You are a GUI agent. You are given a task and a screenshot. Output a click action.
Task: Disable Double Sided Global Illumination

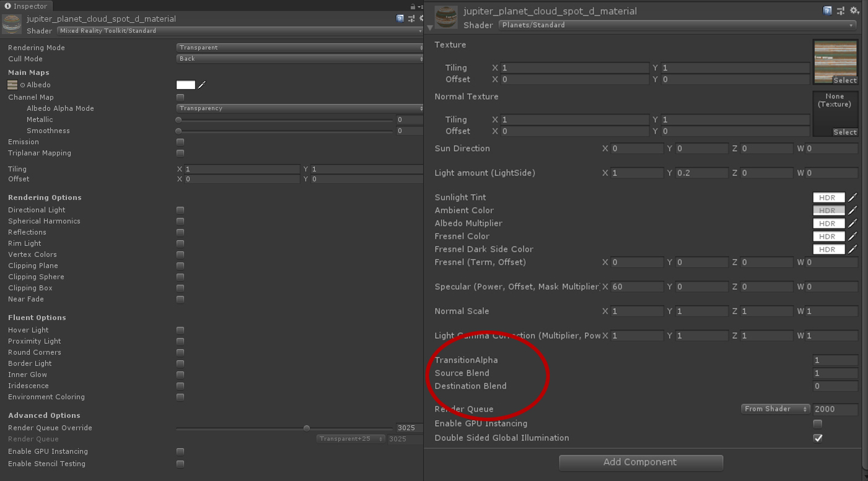coord(817,438)
